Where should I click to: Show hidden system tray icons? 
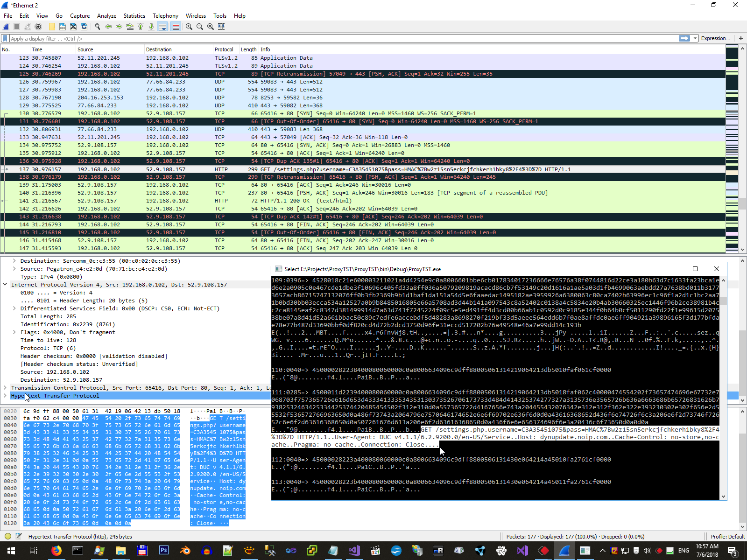click(x=603, y=551)
